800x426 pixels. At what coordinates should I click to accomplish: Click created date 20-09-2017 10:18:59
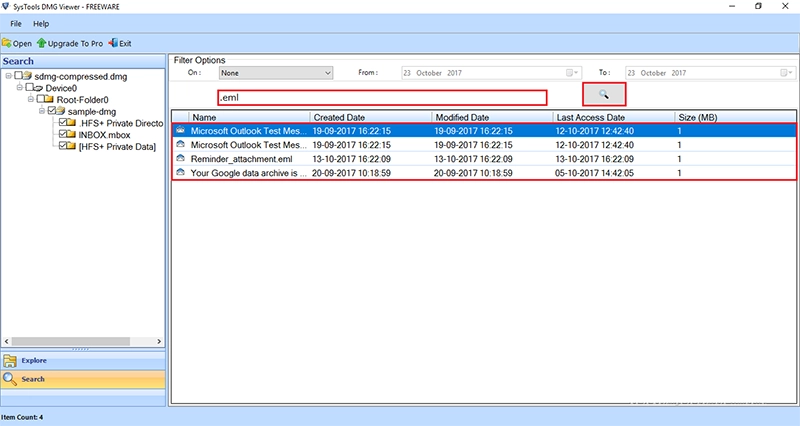(x=352, y=173)
